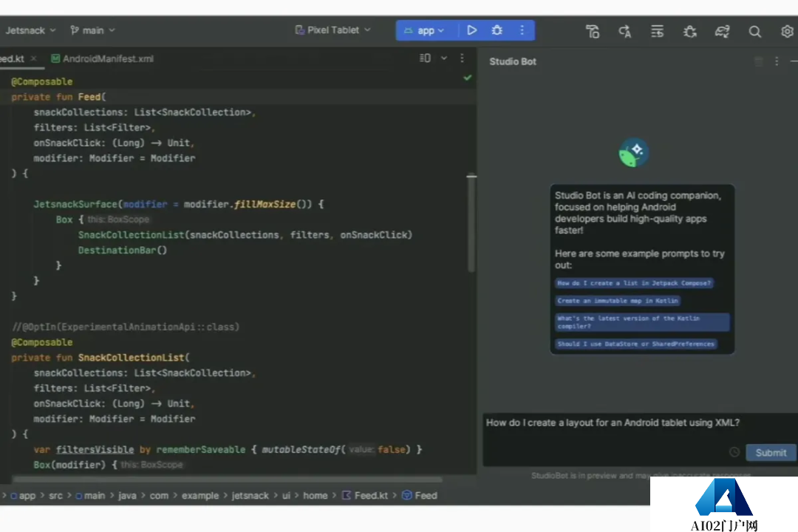Submit the Studio Bot query
Image resolution: width=798 pixels, height=532 pixels.
coord(771,453)
